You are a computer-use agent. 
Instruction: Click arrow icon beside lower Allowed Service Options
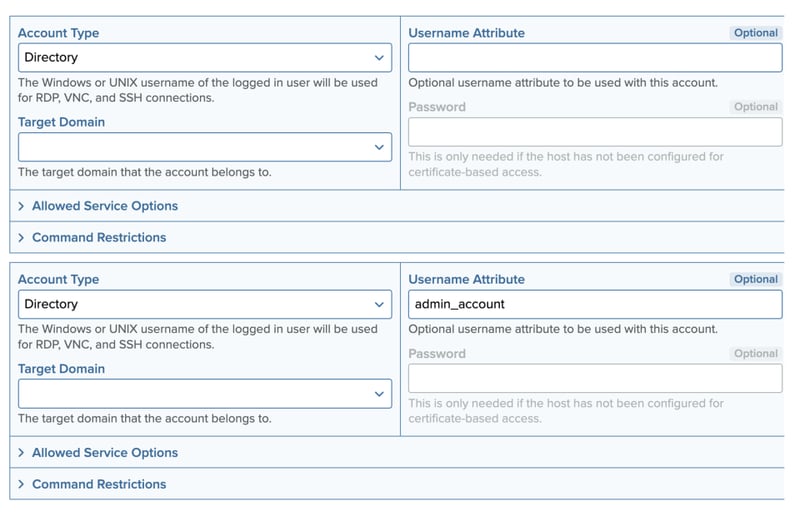tap(22, 453)
